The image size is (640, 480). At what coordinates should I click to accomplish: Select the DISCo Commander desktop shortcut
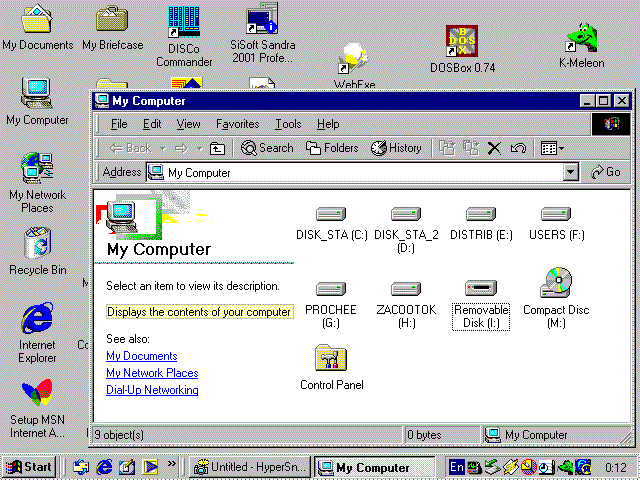coord(184,36)
